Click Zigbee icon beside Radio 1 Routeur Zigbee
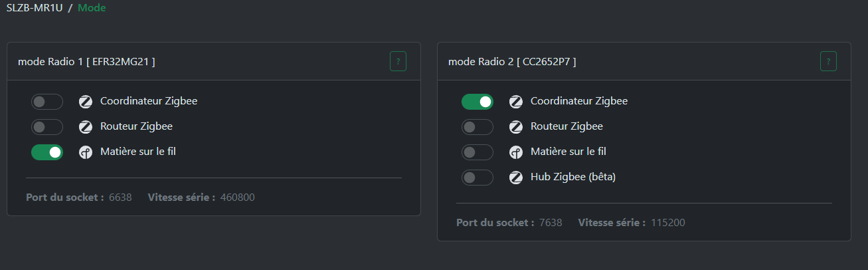868x270 pixels. [86, 127]
